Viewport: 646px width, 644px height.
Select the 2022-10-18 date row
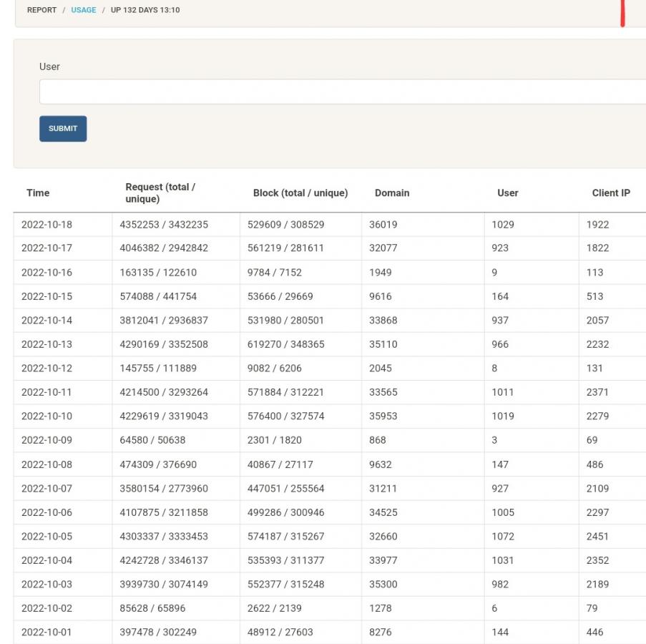pos(47,225)
